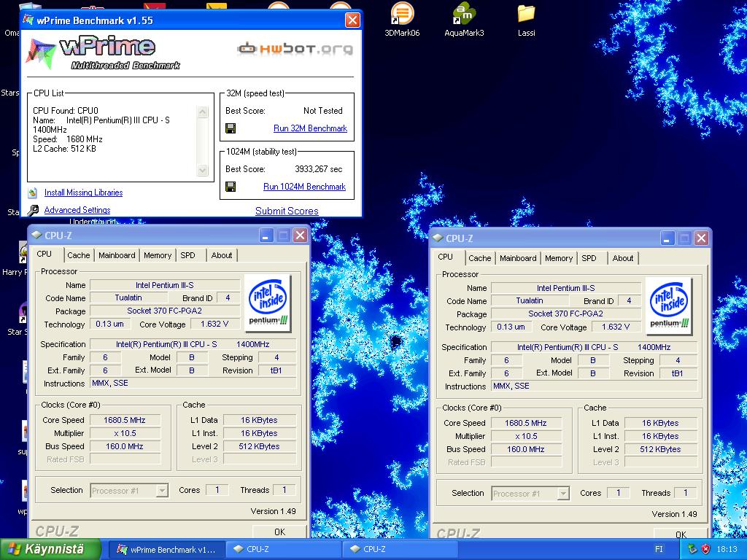Open Install Missing Libraries link

point(83,192)
